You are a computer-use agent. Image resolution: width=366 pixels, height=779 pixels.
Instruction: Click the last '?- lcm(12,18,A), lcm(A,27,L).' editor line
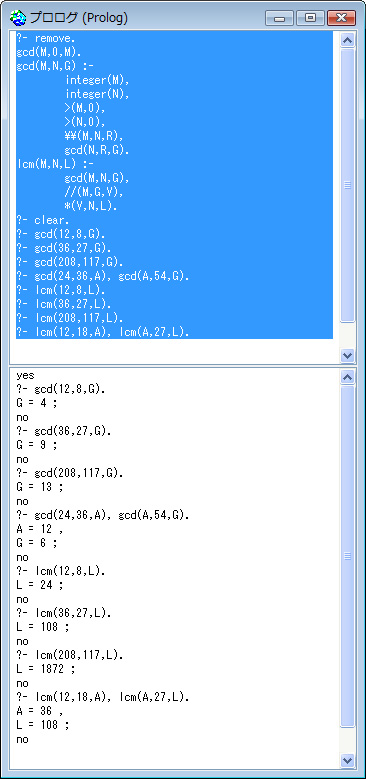tap(103, 332)
